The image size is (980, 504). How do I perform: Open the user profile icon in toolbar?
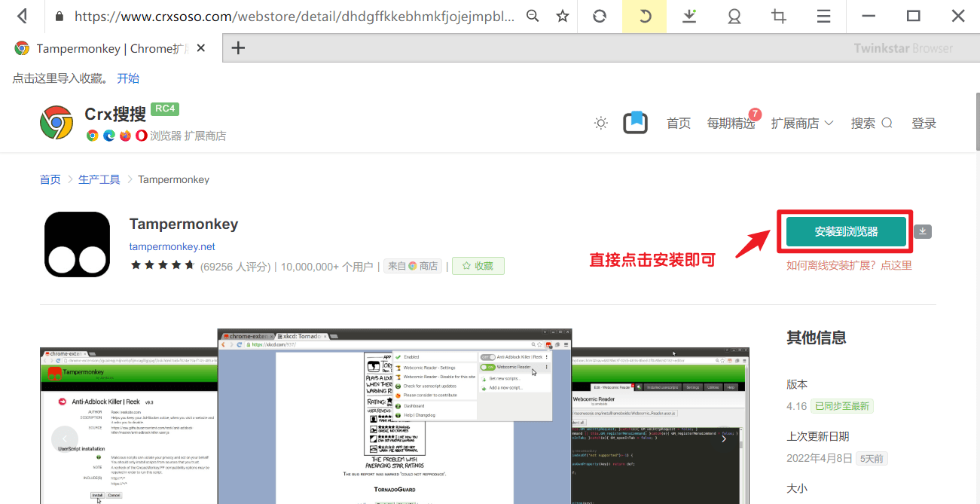[734, 16]
